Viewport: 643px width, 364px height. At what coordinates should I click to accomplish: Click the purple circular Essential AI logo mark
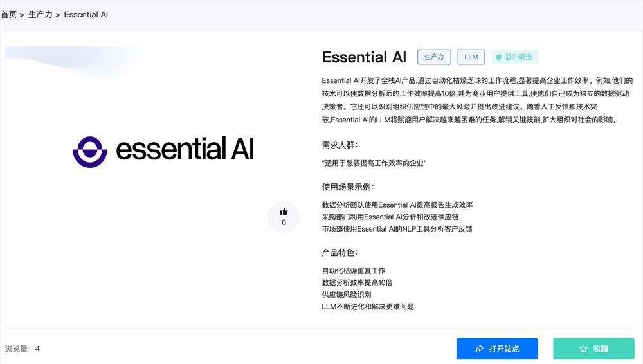point(89,151)
